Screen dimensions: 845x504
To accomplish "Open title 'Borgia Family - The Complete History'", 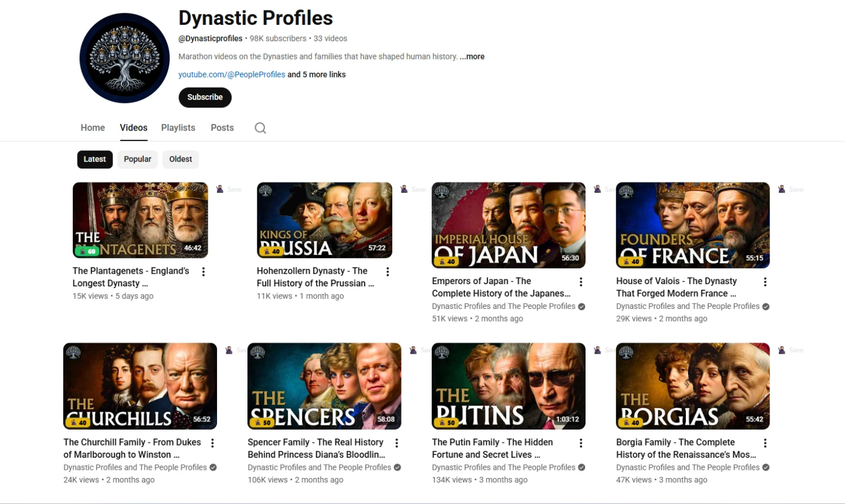I will point(686,448).
